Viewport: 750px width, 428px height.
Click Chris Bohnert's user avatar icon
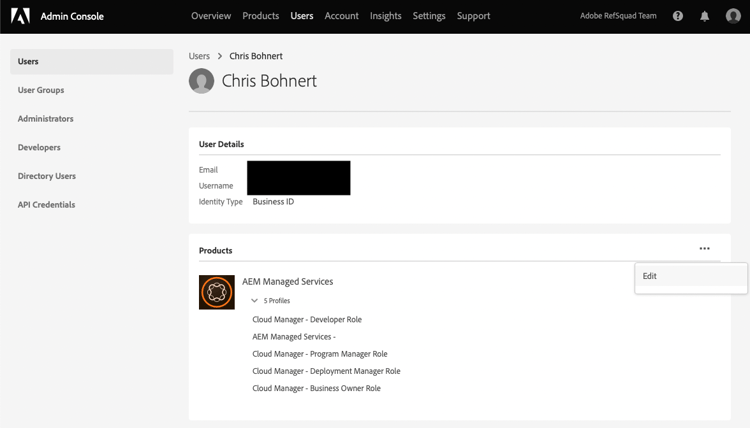[x=202, y=81]
